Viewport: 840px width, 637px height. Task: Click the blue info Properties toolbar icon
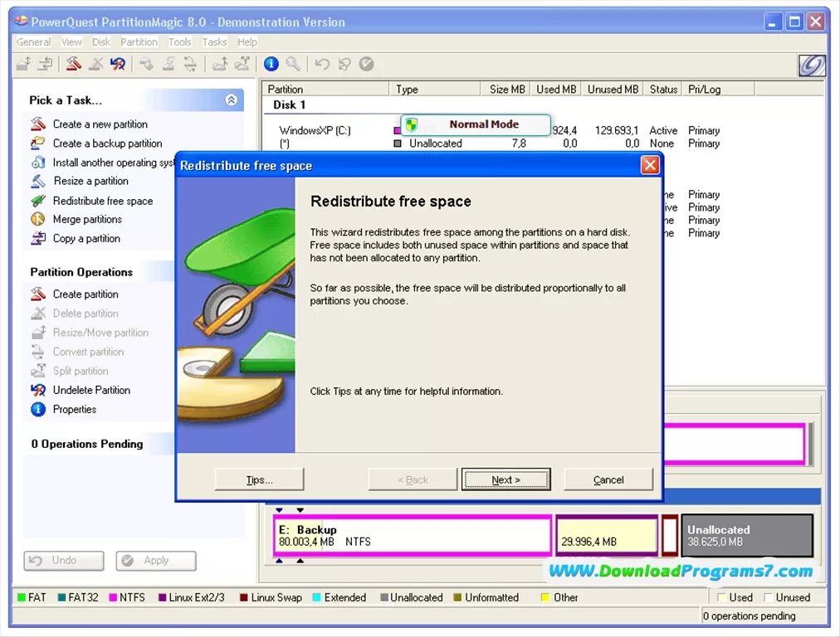271,64
